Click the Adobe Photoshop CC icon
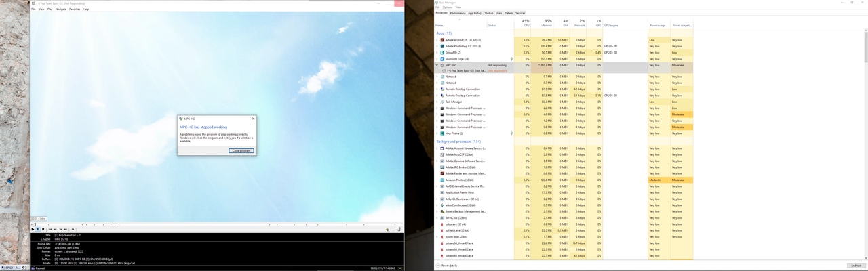 click(x=442, y=46)
